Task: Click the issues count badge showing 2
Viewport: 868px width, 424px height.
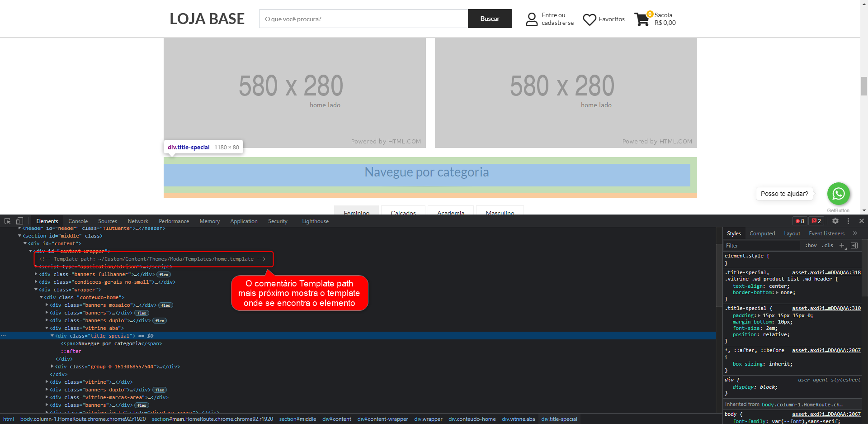Action: 816,221
